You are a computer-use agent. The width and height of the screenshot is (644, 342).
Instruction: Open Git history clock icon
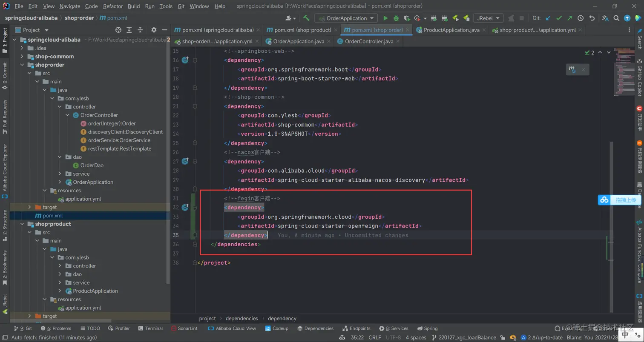point(581,18)
